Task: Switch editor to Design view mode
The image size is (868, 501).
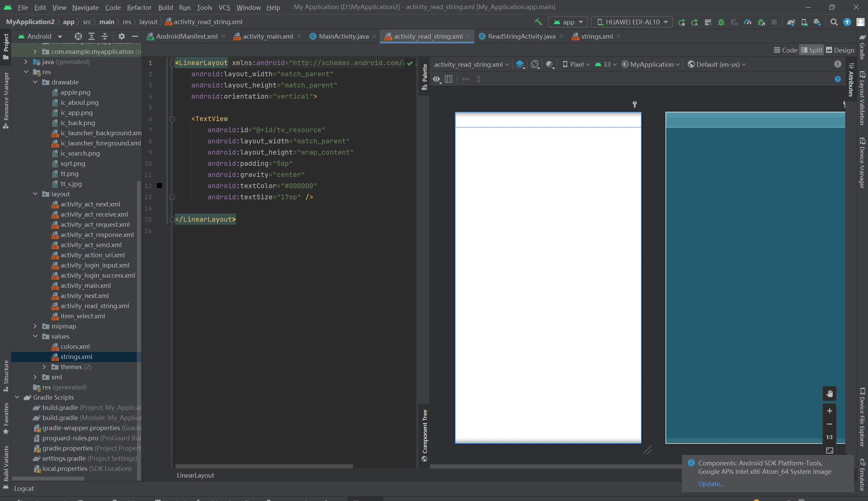Action: (x=840, y=50)
